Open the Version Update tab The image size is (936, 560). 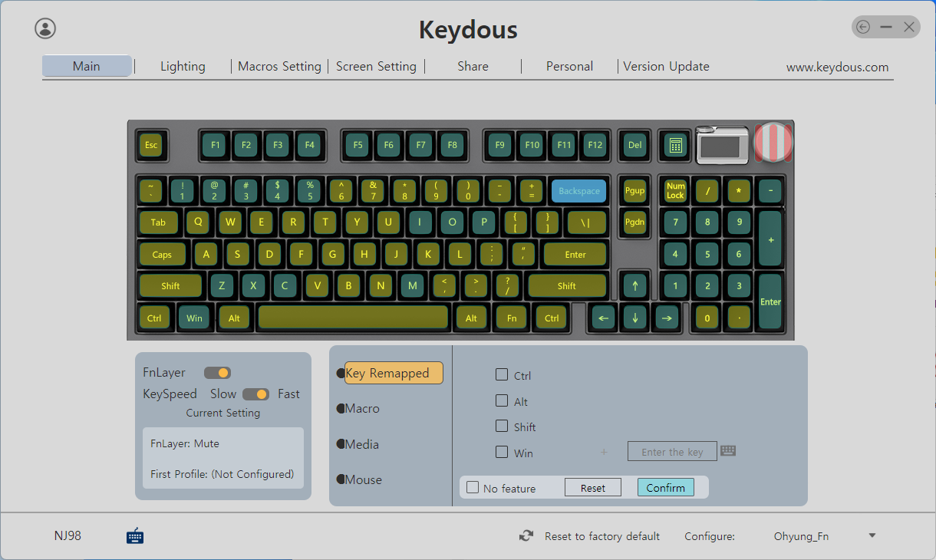pyautogui.click(x=666, y=66)
